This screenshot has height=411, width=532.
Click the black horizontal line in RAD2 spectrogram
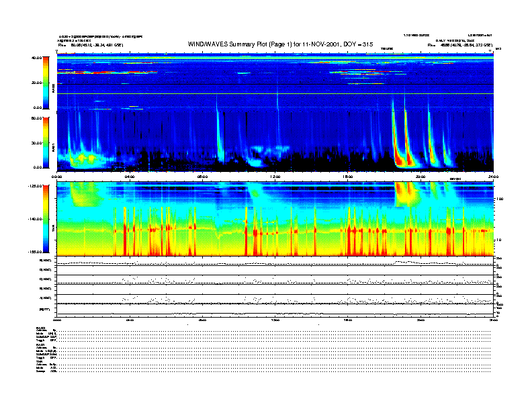point(275,84)
